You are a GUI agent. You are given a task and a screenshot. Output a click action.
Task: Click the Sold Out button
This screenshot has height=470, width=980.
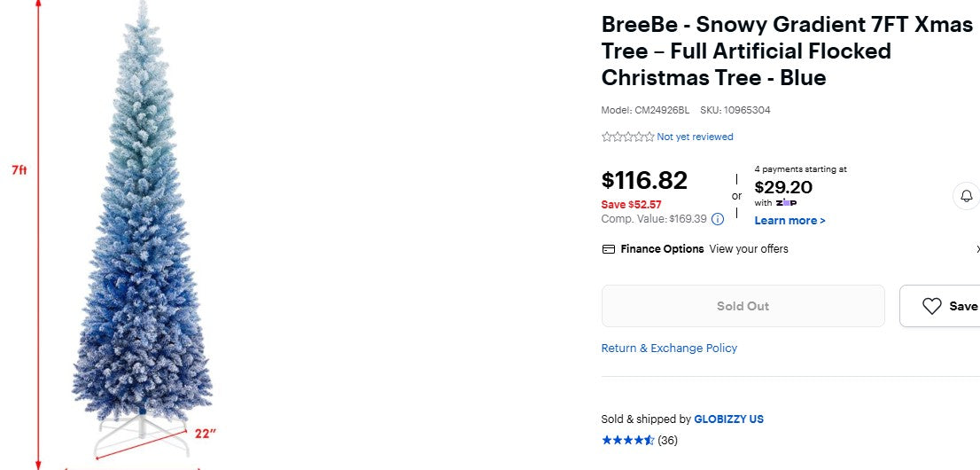743,306
